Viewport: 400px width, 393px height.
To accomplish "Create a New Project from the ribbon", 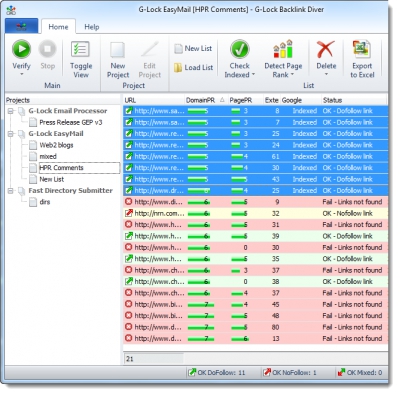I will [118, 60].
